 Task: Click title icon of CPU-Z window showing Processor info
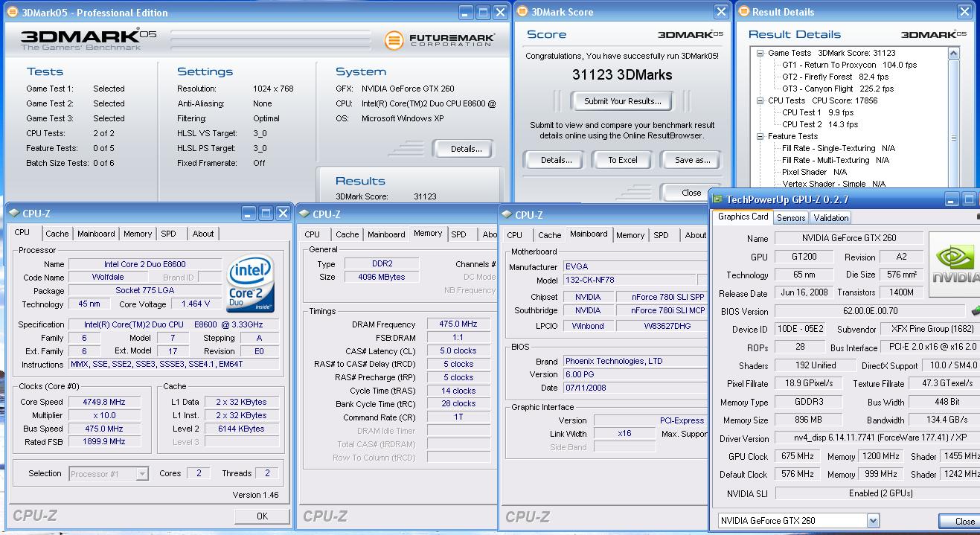14,214
